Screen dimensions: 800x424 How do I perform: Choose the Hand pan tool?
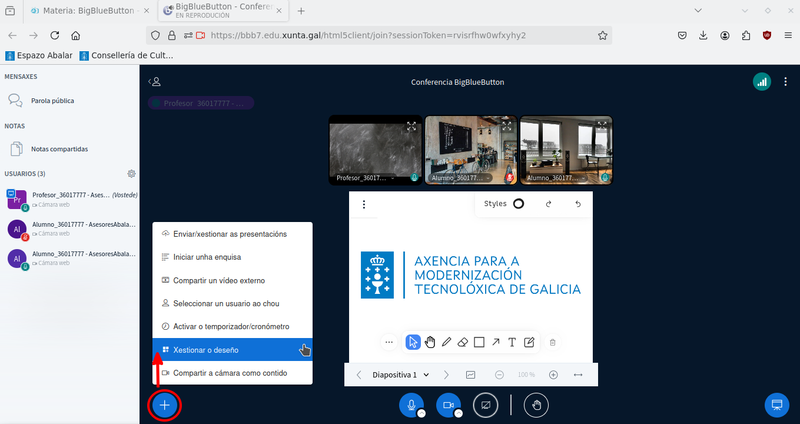point(430,342)
